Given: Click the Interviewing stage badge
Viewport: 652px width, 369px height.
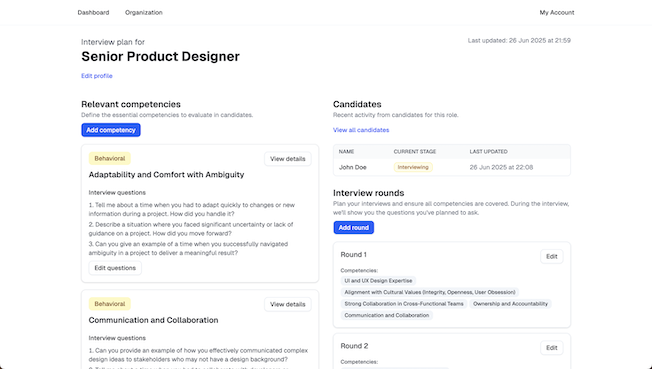Looking at the screenshot, I should 413,167.
